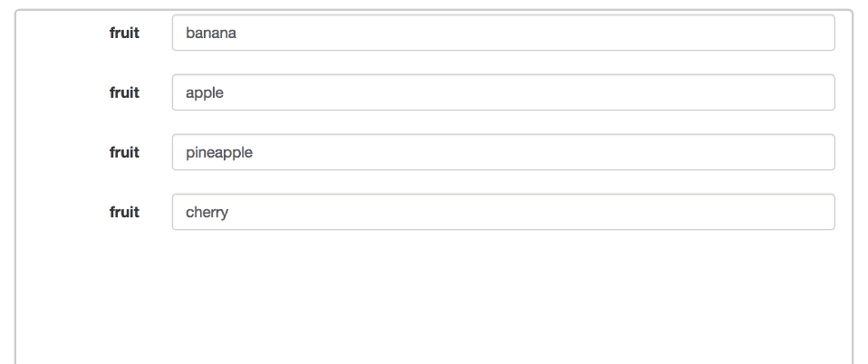Click into the cherry text box
This screenshot has height=364, width=868.
click(x=503, y=212)
